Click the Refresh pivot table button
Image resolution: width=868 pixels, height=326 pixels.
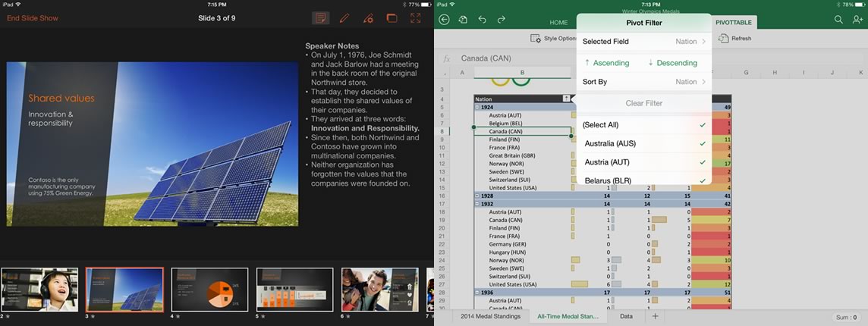point(735,38)
